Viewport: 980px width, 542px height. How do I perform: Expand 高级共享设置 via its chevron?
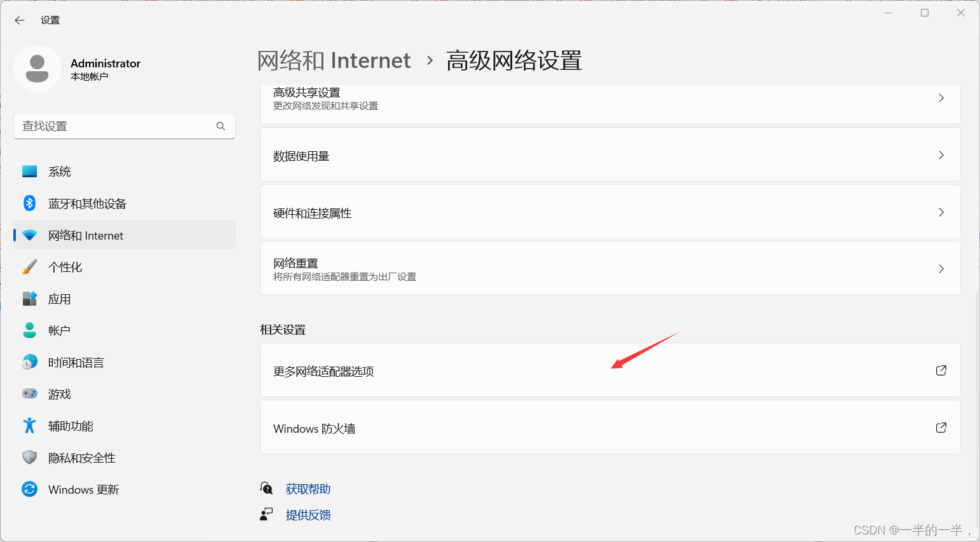pos(941,98)
